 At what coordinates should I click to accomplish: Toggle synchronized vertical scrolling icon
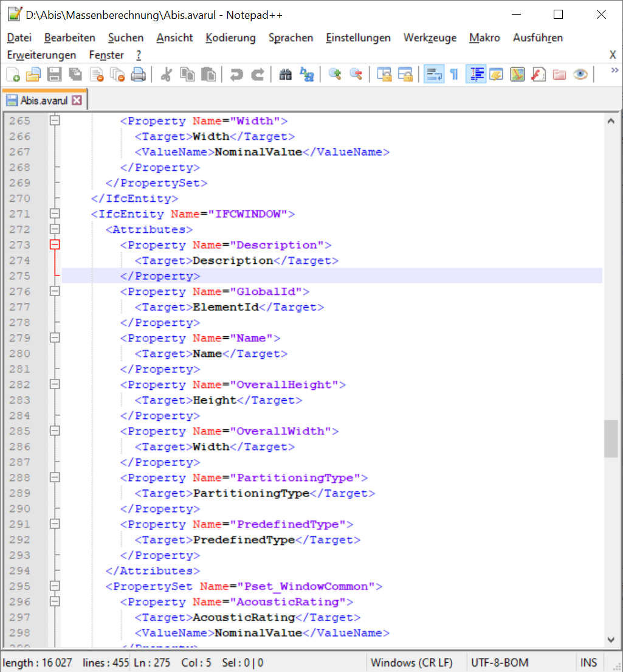[x=384, y=75]
